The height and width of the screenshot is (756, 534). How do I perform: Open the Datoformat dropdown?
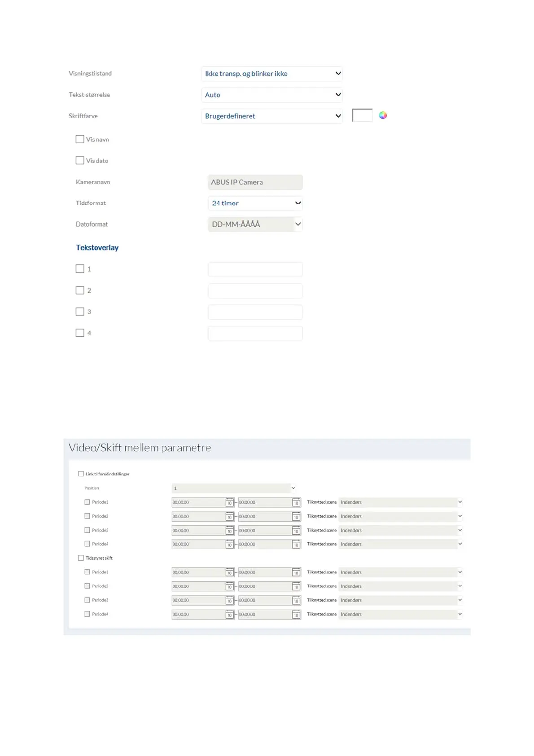(255, 224)
